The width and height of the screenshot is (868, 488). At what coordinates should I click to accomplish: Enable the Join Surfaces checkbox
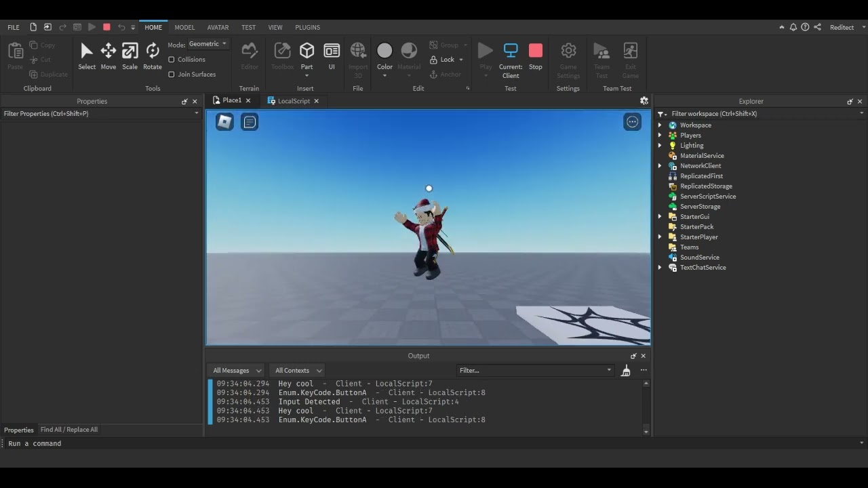tap(172, 75)
